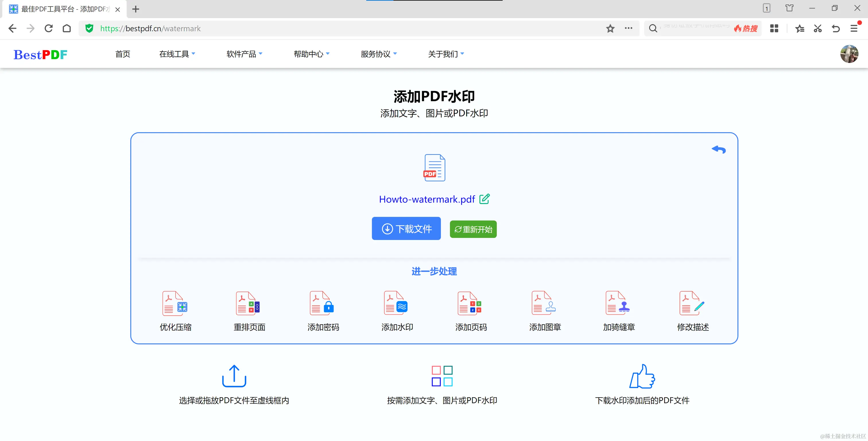Open the 关于我们 menu
Image resolution: width=868 pixels, height=441 pixels.
point(445,54)
